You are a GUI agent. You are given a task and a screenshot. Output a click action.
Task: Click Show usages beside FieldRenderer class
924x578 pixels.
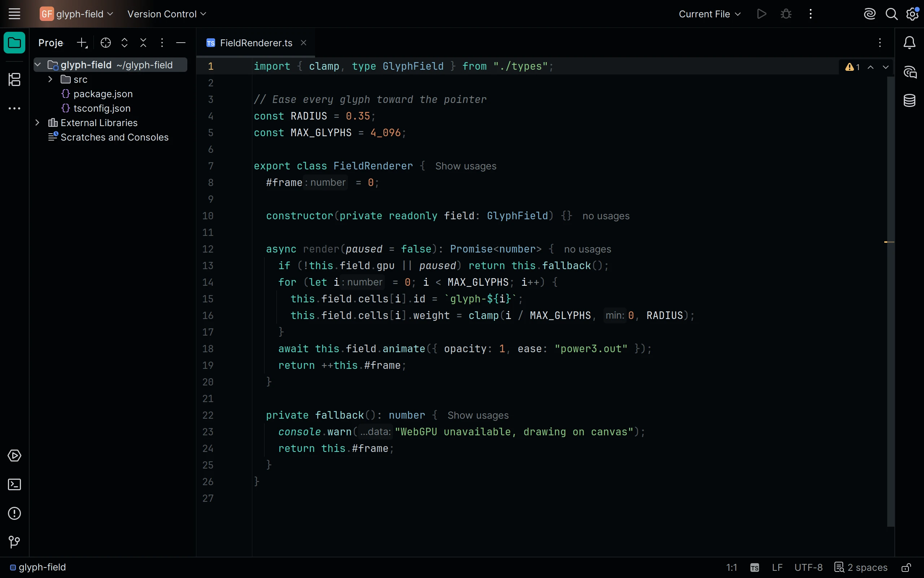click(466, 166)
